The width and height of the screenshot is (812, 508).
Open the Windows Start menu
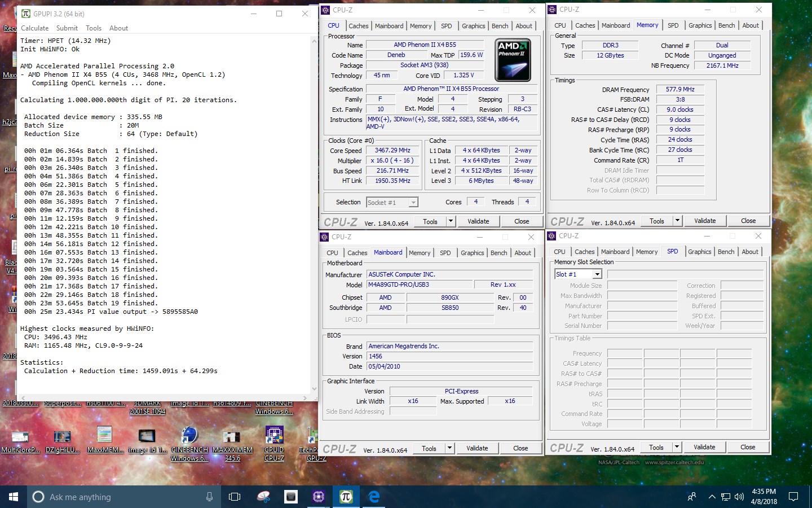click(14, 497)
